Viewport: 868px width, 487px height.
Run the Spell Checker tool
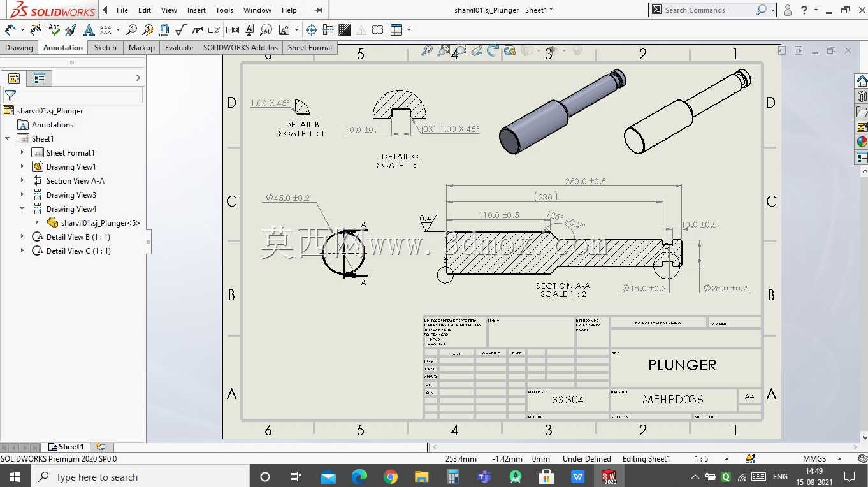pyautogui.click(x=54, y=29)
